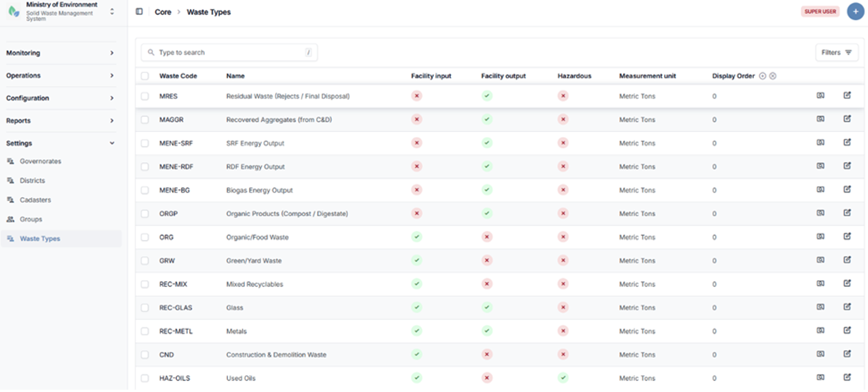Check the GRW row checkbox
The image size is (868, 392).
pos(145,261)
